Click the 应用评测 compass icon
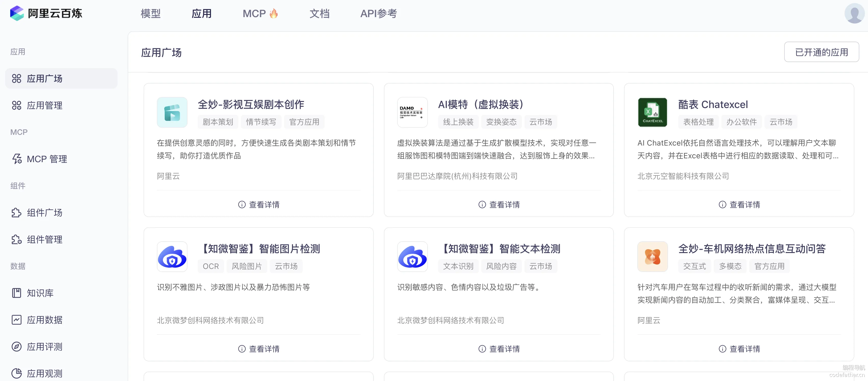 pos(17,347)
